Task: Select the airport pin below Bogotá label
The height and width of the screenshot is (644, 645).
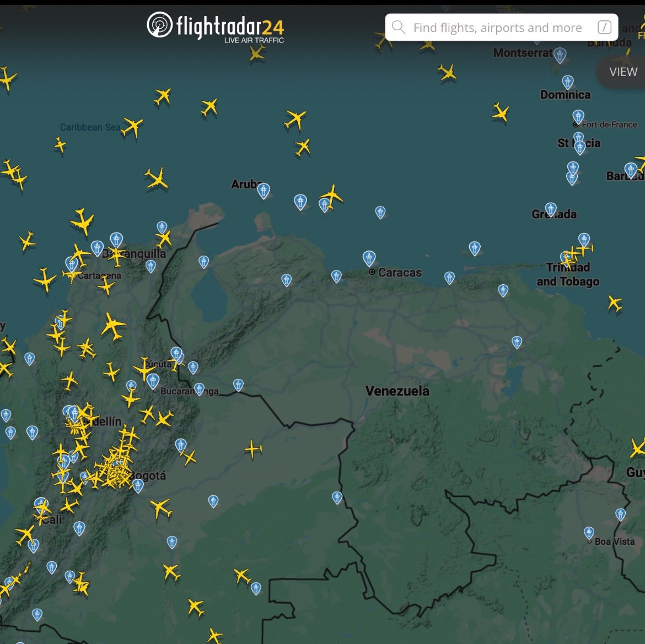Action: pos(138,486)
